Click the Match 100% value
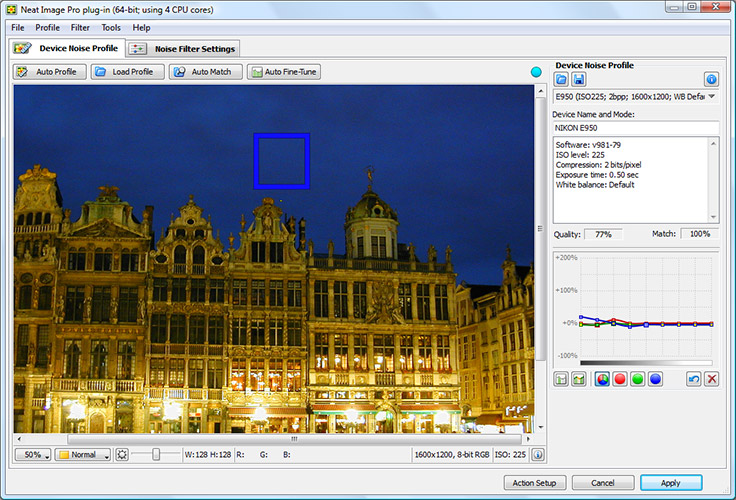 click(x=700, y=234)
